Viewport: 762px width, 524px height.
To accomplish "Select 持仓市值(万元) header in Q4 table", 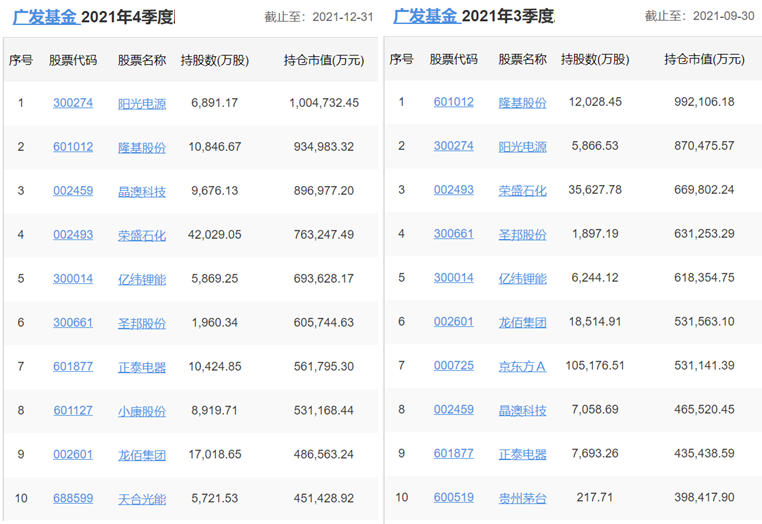I will tap(324, 60).
